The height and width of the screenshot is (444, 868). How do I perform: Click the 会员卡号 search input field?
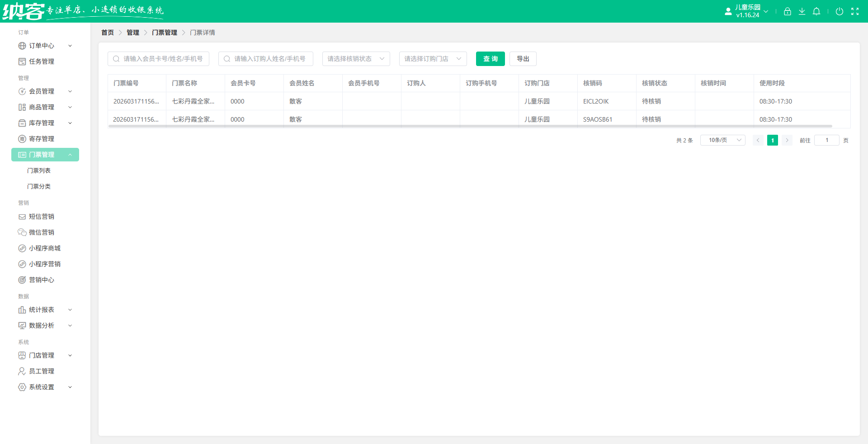(158, 59)
